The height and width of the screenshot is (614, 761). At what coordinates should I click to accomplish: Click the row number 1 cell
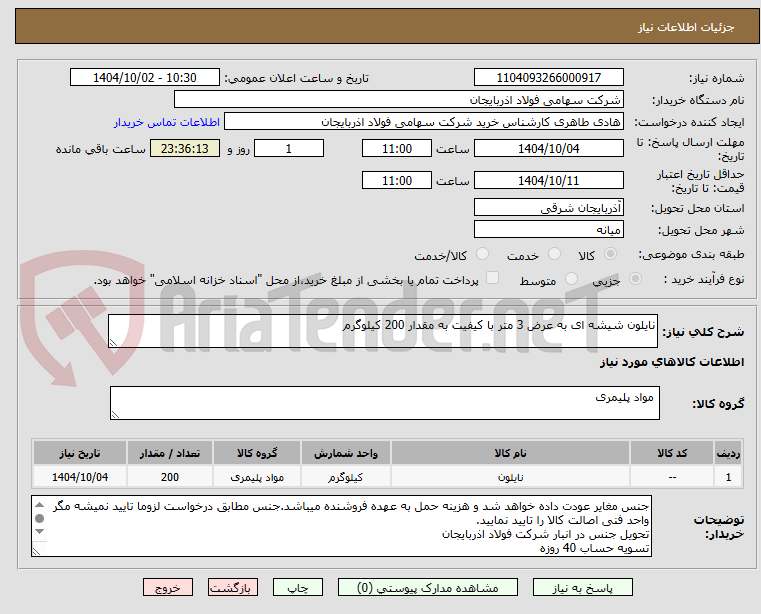(728, 477)
